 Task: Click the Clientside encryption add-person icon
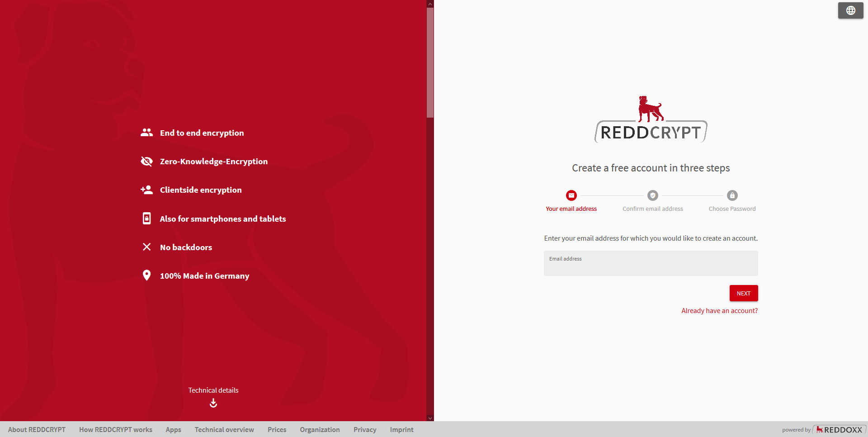pos(146,190)
